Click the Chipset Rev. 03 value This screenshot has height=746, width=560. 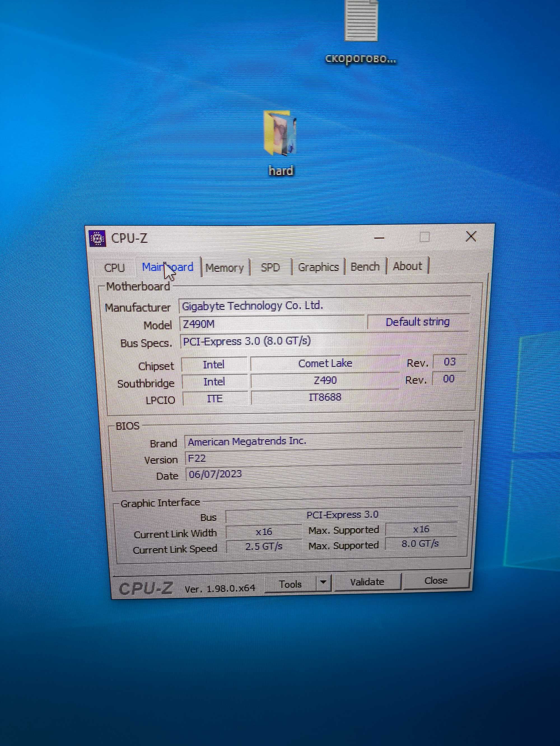click(449, 362)
